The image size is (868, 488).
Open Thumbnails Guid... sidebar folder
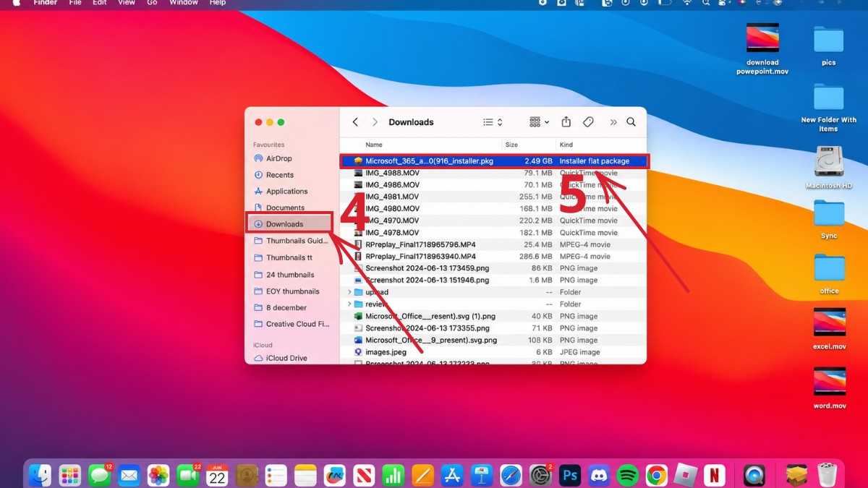click(292, 241)
